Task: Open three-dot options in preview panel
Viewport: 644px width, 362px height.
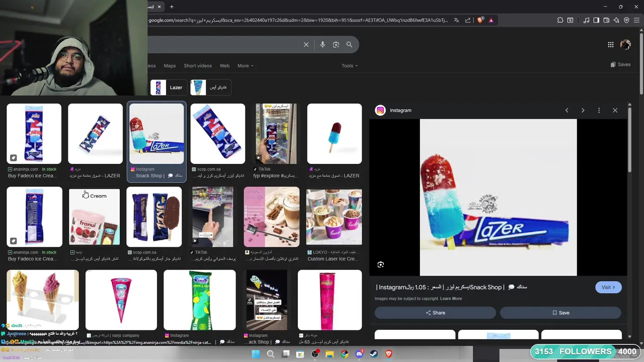Action: [599, 110]
